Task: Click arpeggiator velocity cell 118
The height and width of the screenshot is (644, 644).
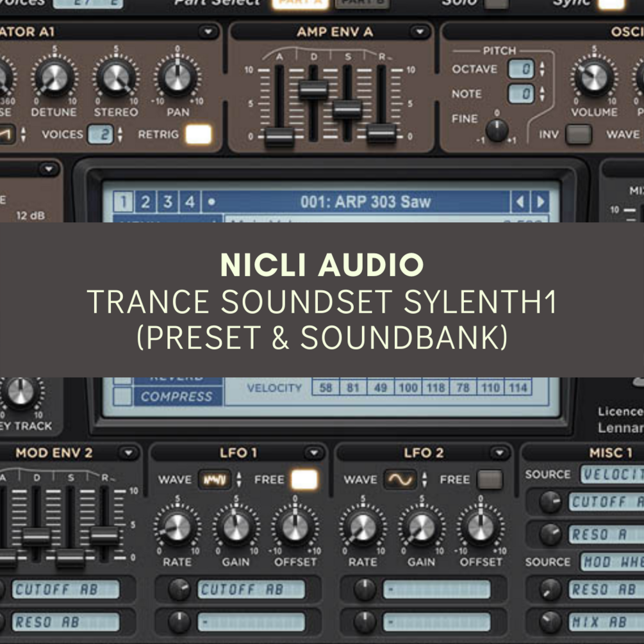Action: (x=436, y=387)
